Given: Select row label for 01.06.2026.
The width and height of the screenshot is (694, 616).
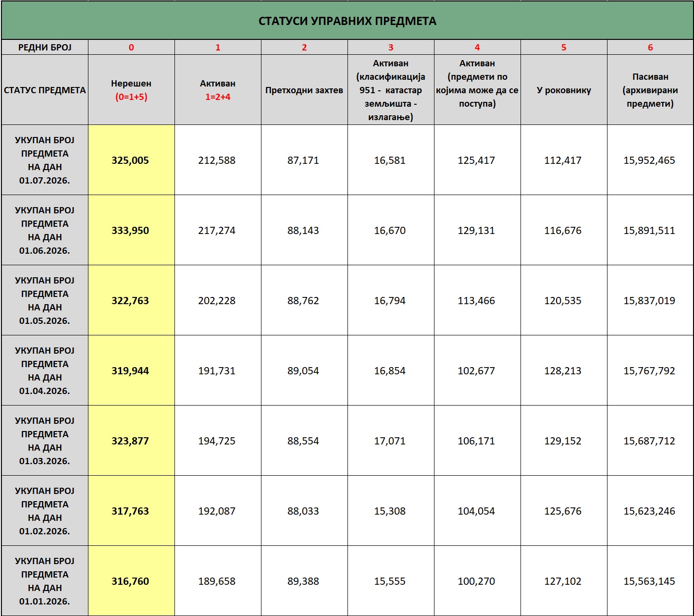Looking at the screenshot, I should pyautogui.click(x=45, y=230).
